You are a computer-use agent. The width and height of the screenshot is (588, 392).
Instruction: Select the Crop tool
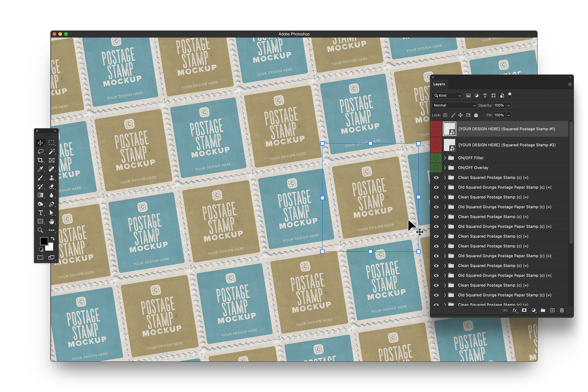(x=40, y=160)
